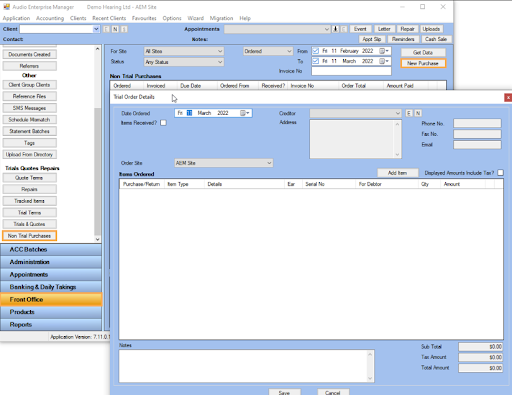The width and height of the screenshot is (512, 395).
Task: Click the N button beside Client field
Action: tap(115, 29)
